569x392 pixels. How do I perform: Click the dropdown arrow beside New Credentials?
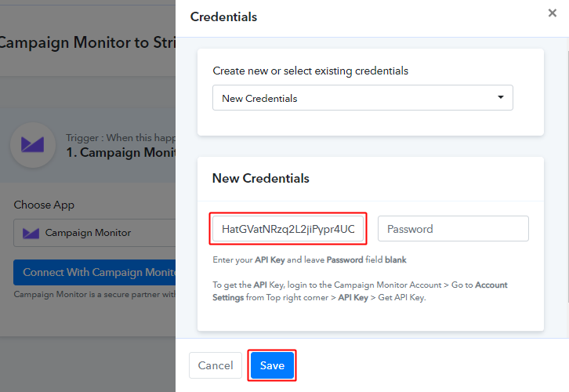tap(500, 97)
